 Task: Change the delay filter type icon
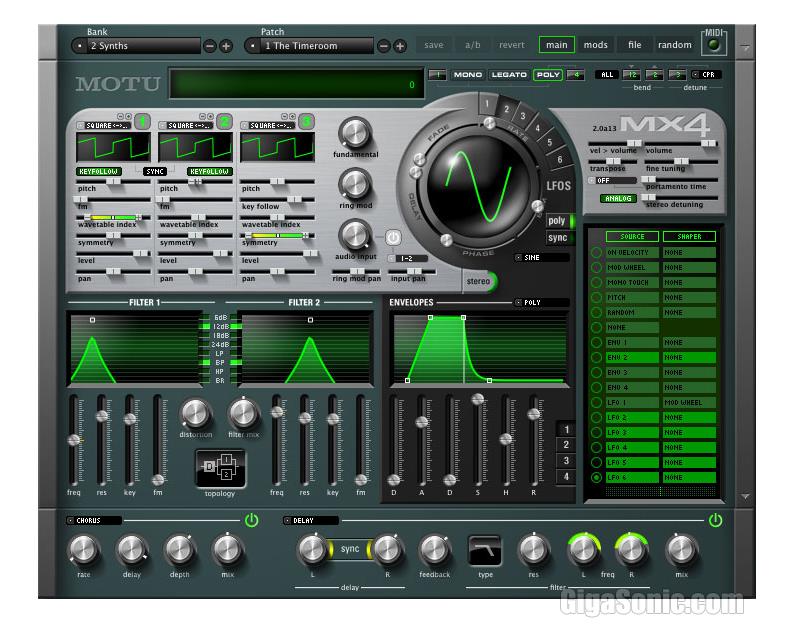click(x=485, y=551)
